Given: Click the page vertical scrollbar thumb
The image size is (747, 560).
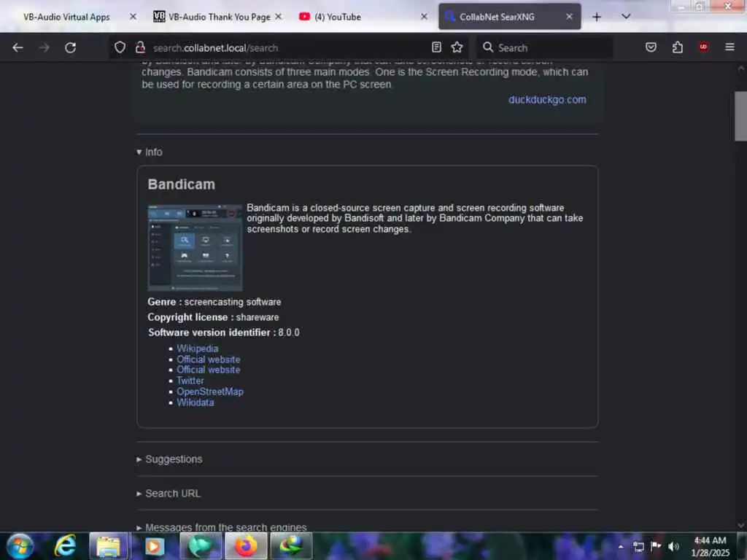Looking at the screenshot, I should (x=740, y=116).
